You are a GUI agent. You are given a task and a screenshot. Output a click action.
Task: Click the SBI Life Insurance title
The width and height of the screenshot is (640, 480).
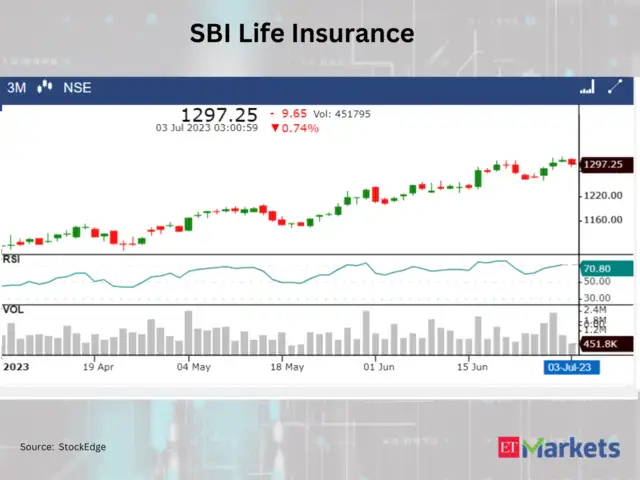302,33
